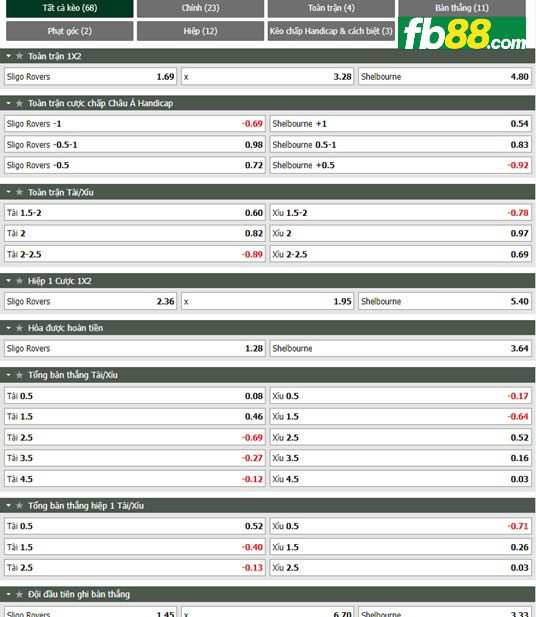Pick Tài 2-2.5 at -0.89
536x617 pixels.
(x=135, y=254)
